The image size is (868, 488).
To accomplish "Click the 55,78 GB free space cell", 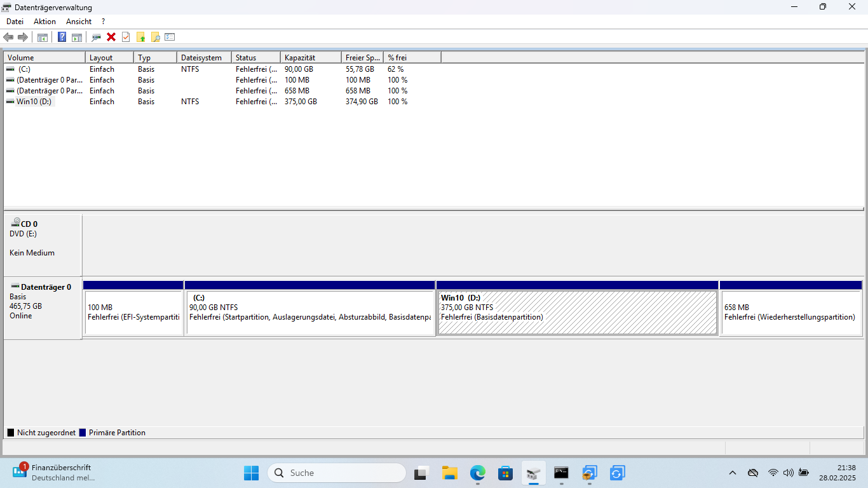I will [360, 69].
